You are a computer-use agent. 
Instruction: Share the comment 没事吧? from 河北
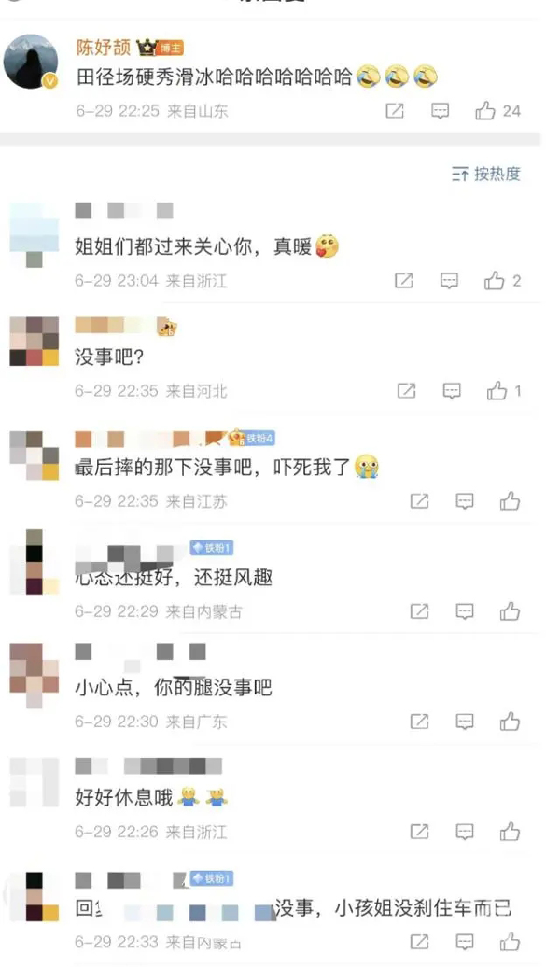click(406, 391)
